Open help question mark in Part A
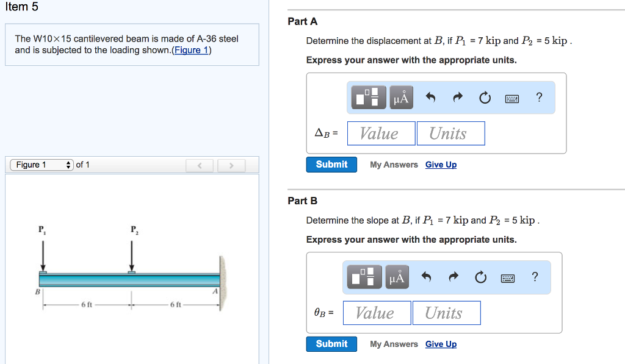Viewport: 625px width, 364px height. (540, 97)
